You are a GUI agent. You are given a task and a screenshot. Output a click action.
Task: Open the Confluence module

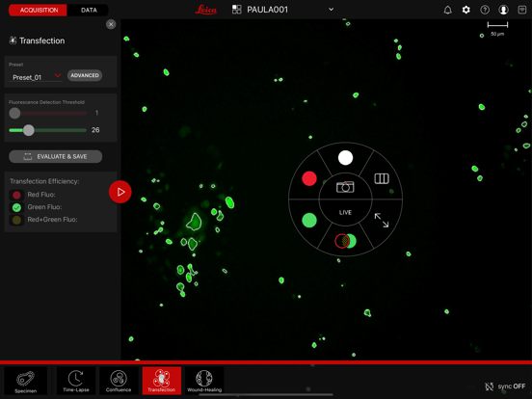pos(119,381)
